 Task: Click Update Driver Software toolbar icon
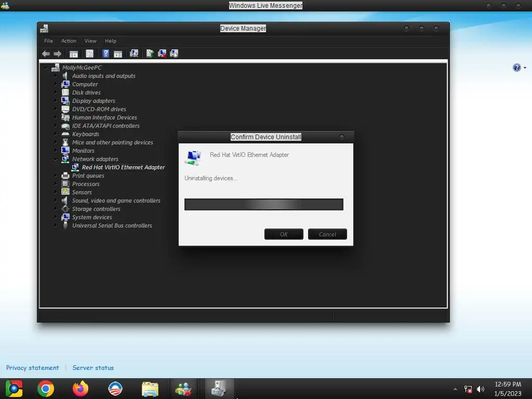150,54
